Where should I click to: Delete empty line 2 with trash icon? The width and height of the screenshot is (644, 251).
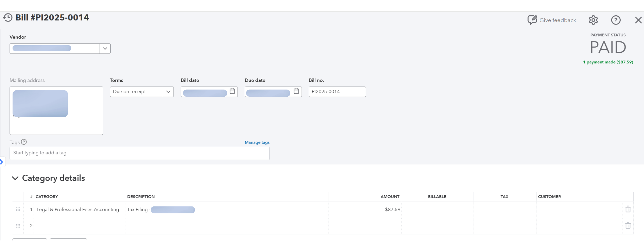628,226
